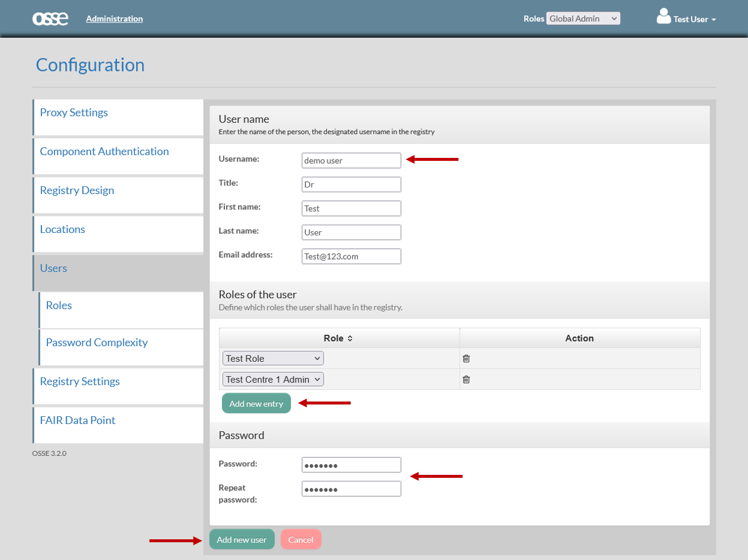Click the Username input field
Image resolution: width=748 pixels, height=560 pixels.
[x=352, y=160]
